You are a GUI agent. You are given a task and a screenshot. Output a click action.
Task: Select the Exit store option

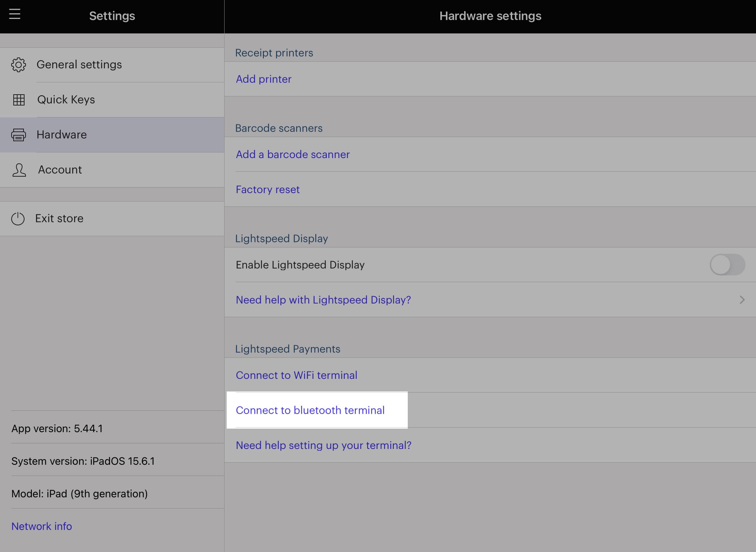(x=59, y=219)
